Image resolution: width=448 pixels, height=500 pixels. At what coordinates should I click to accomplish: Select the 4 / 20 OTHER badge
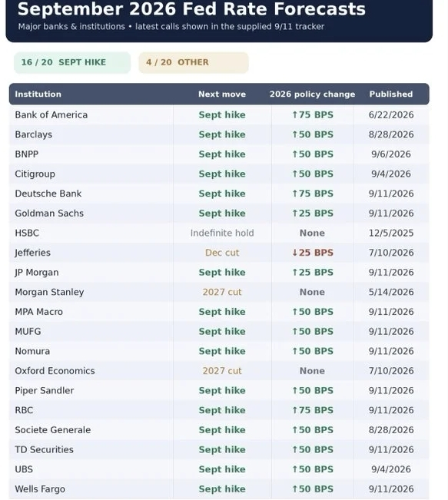coord(194,62)
